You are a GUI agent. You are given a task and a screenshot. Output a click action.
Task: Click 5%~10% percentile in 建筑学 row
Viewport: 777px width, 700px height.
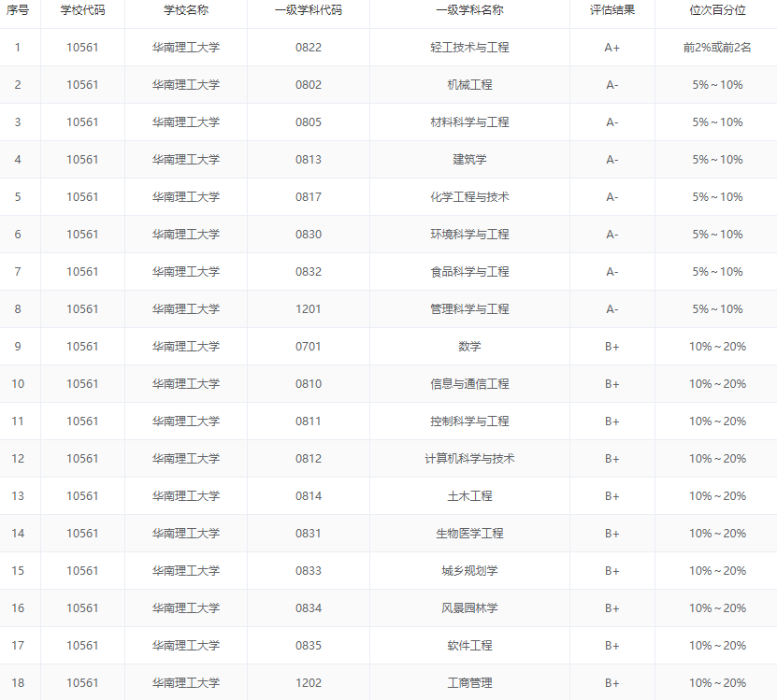717,160
